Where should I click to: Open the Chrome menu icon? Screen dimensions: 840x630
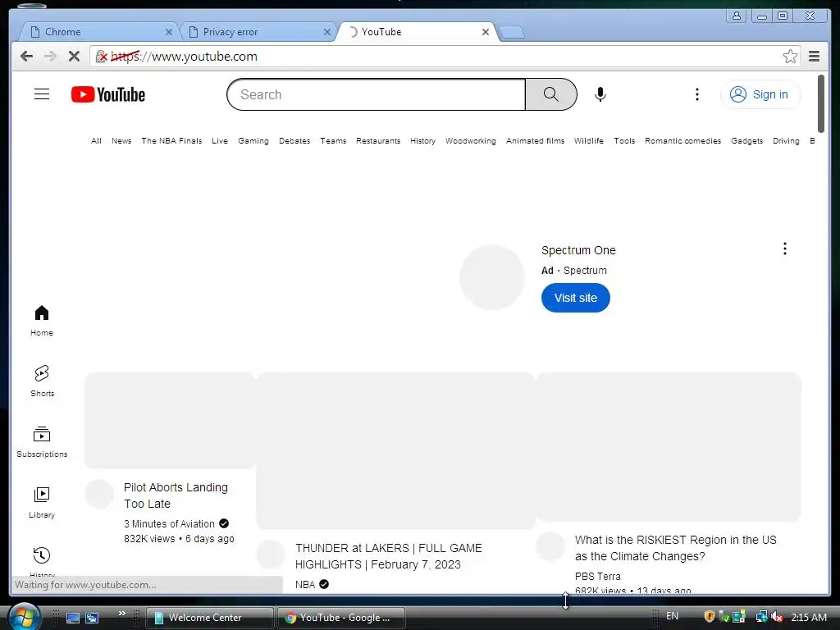(815, 57)
